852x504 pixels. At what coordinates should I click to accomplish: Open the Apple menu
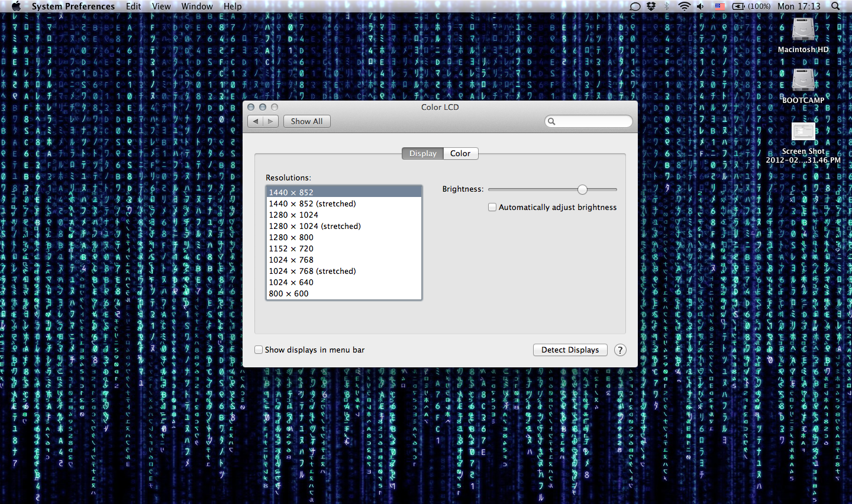tap(16, 6)
